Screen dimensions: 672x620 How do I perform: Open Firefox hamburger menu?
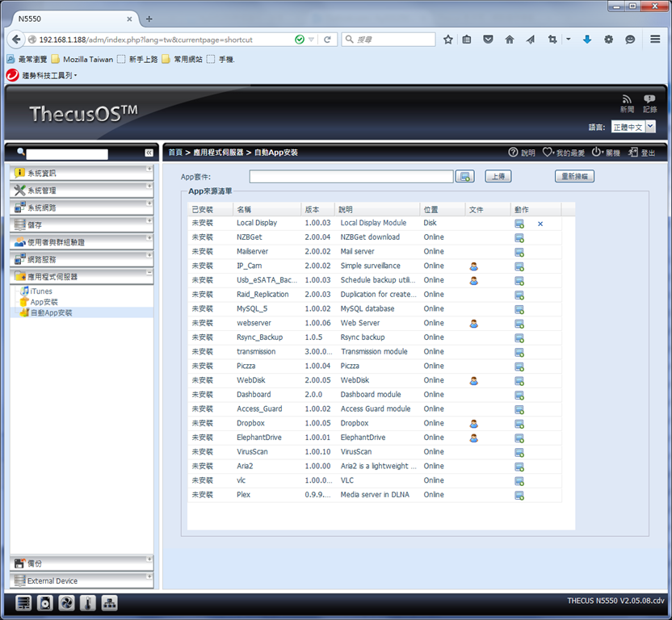click(655, 40)
